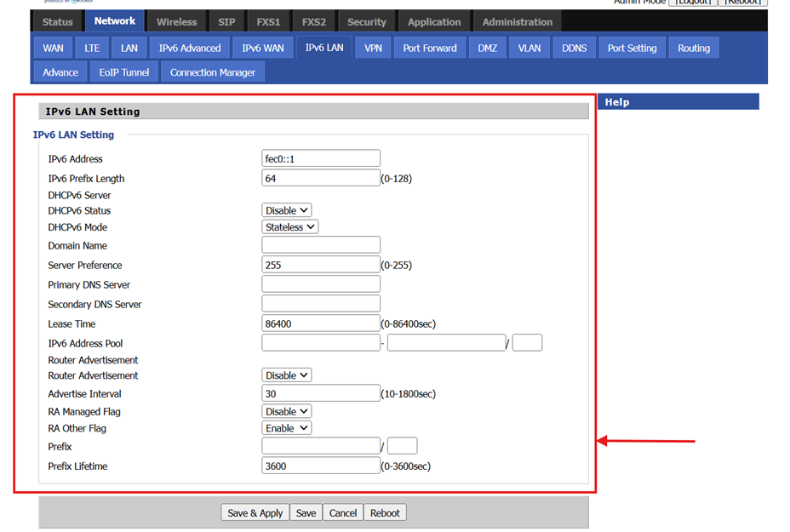Open the Port Forward submenu
This screenshot has width=790, height=532.
pos(429,49)
